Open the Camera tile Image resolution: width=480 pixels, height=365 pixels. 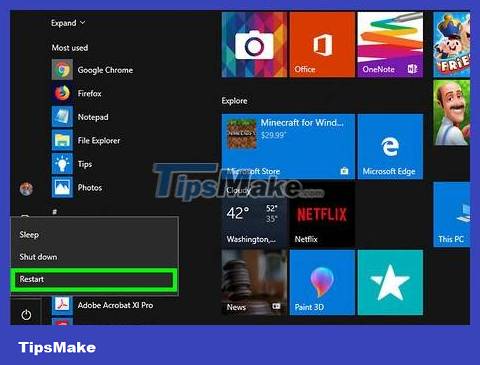pyautogui.click(x=254, y=45)
